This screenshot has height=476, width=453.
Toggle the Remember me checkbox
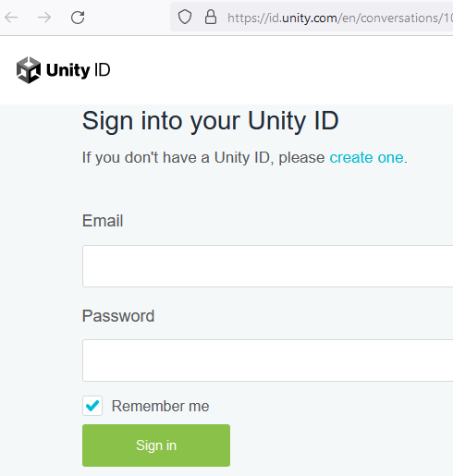92,406
